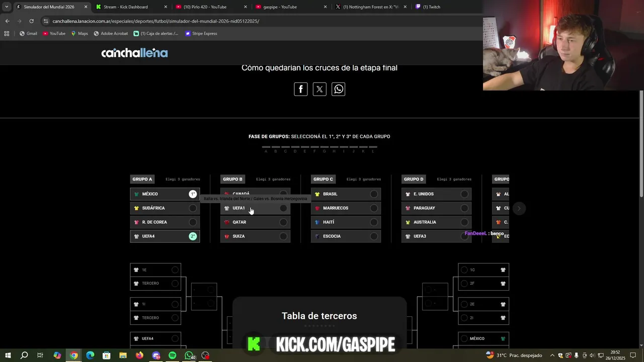Open Spotify from the taskbar
The image size is (644, 362).
pos(172,355)
